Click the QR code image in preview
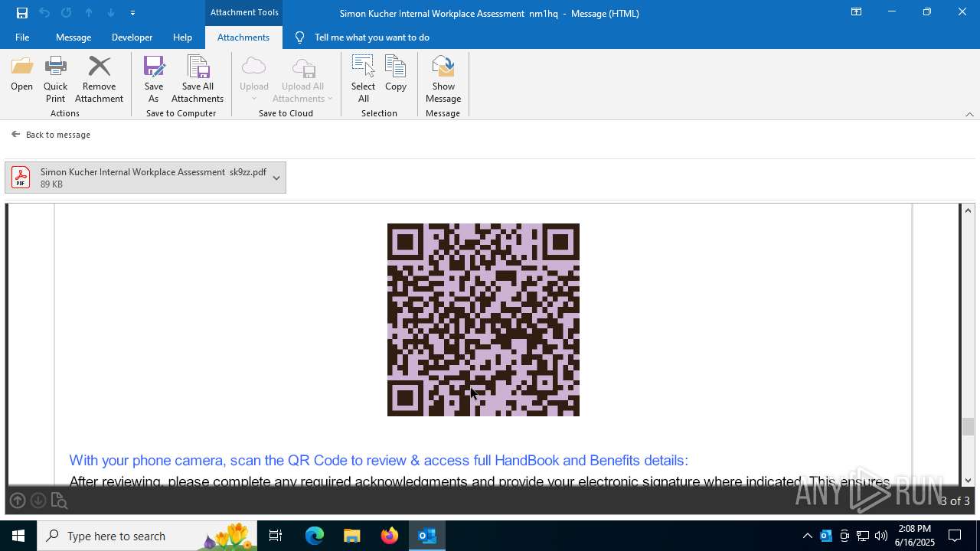The height and width of the screenshot is (551, 980). 483,320
